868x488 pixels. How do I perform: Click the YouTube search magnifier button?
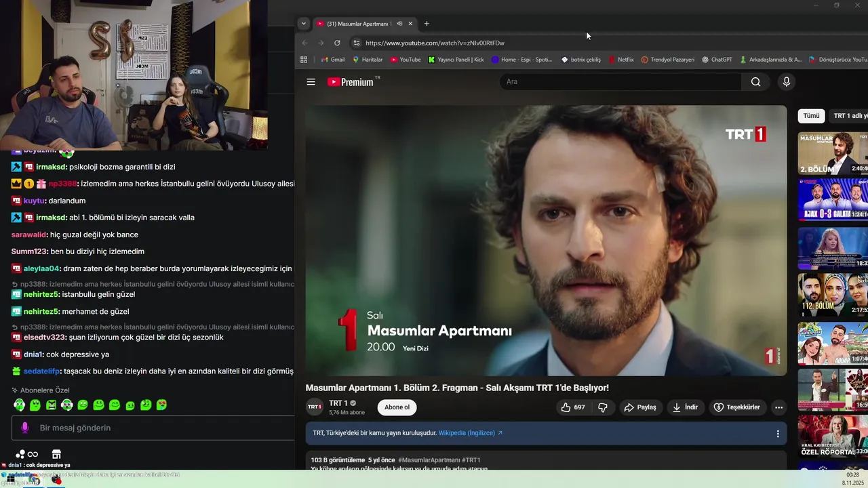tap(755, 82)
